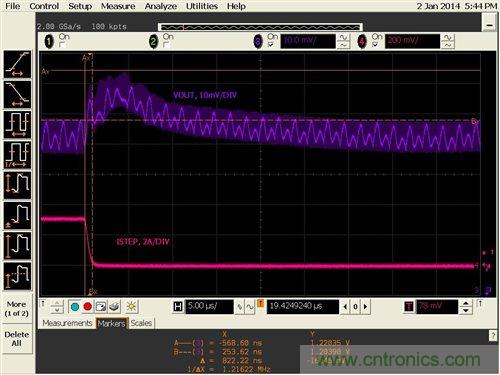Open the Measure menu

[x=118, y=6]
